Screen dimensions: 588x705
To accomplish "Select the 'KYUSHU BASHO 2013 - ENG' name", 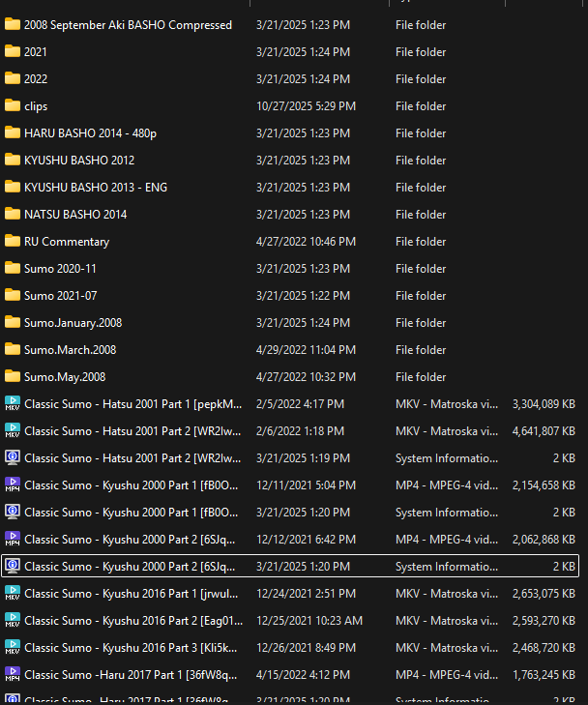I will click(x=96, y=187).
